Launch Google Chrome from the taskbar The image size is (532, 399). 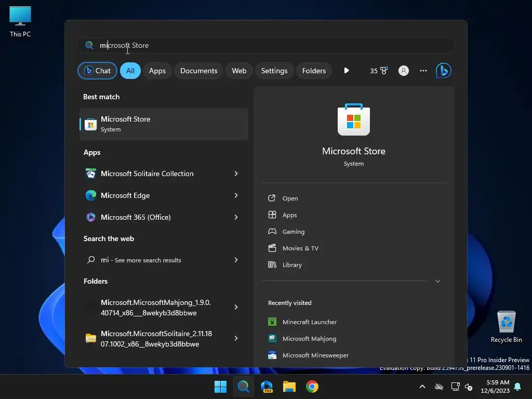click(x=312, y=387)
